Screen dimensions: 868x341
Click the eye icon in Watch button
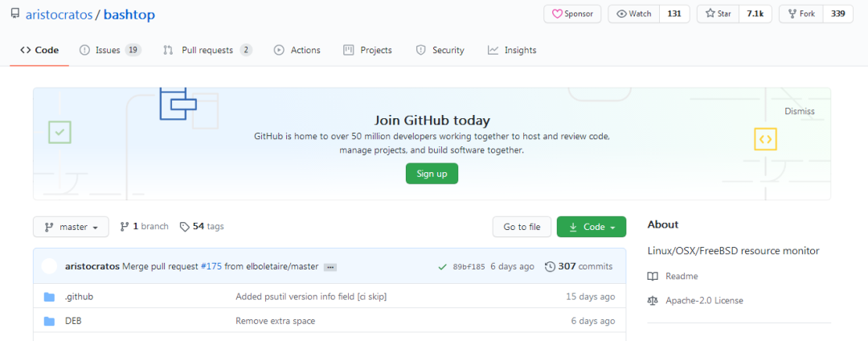(x=621, y=14)
